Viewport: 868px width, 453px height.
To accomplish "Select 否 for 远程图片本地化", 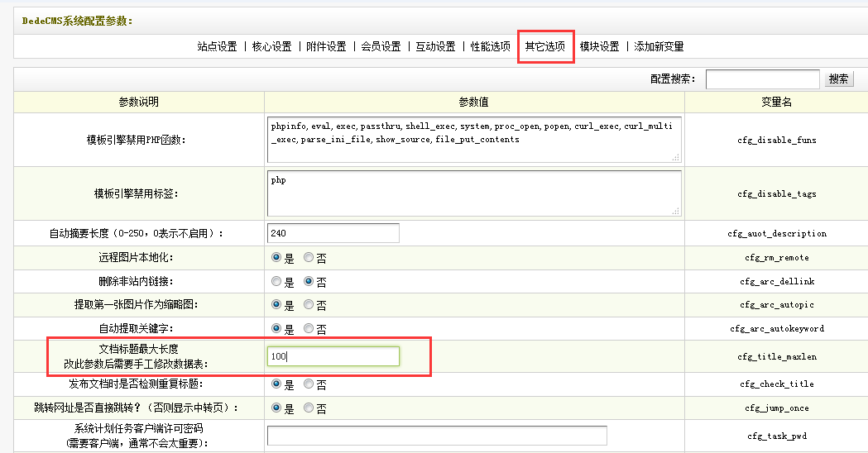I will click(309, 258).
